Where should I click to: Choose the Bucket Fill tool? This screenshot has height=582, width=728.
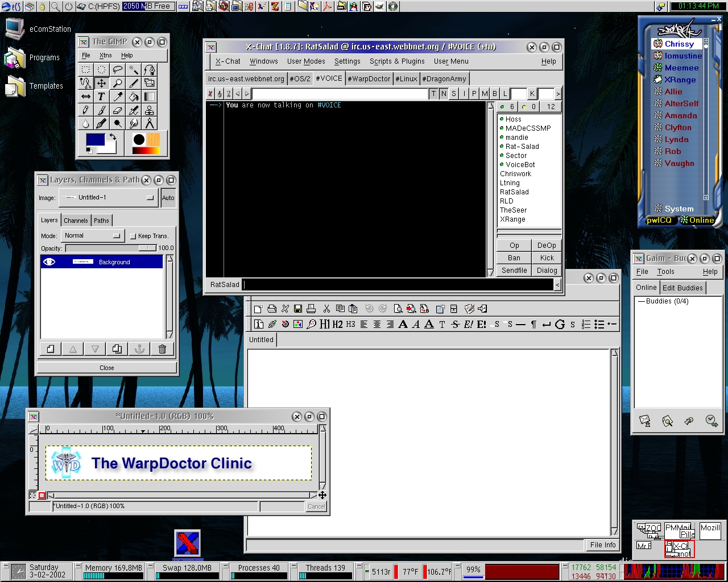(x=133, y=97)
